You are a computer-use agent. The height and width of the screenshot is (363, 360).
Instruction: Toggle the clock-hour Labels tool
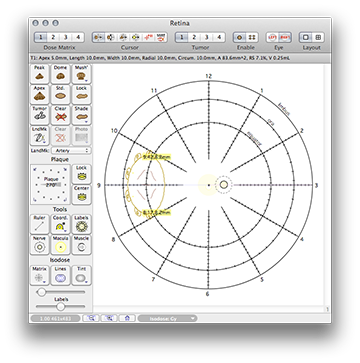tap(81, 224)
